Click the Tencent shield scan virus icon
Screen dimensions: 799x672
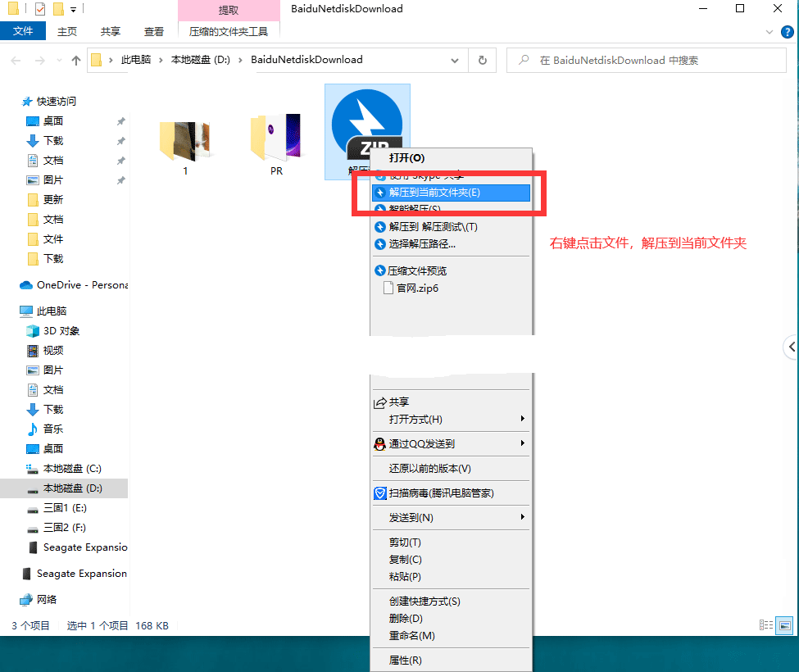click(380, 493)
